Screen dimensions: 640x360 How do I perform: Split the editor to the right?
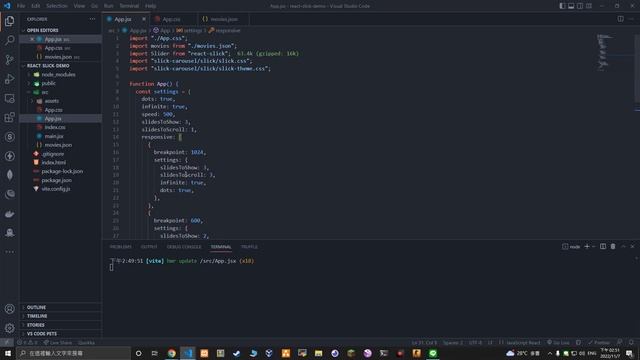(x=620, y=19)
